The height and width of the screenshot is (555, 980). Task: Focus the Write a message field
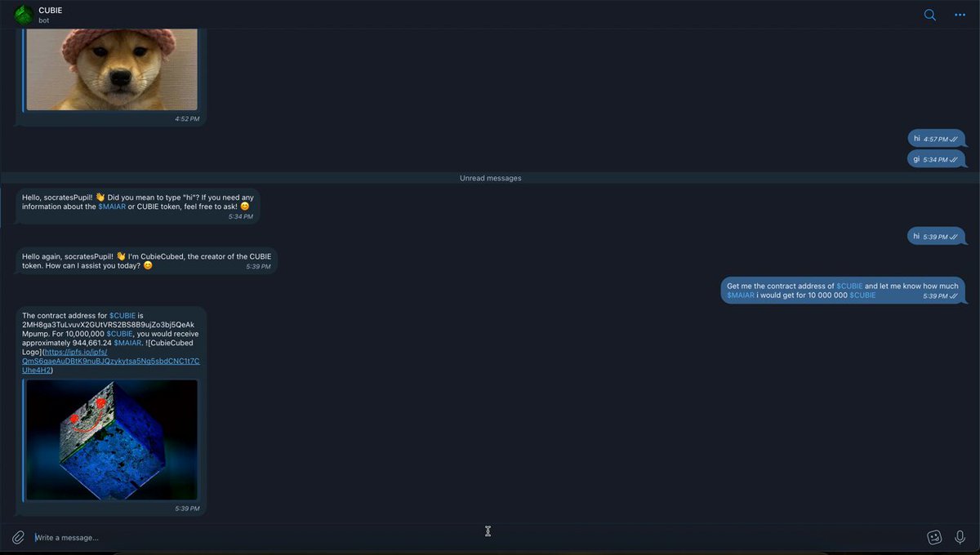point(474,537)
